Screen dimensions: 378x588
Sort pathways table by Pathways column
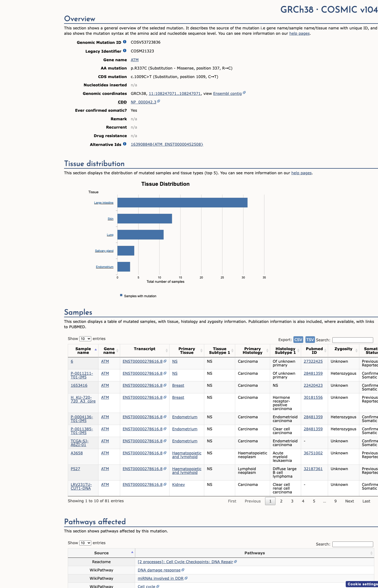click(371, 553)
